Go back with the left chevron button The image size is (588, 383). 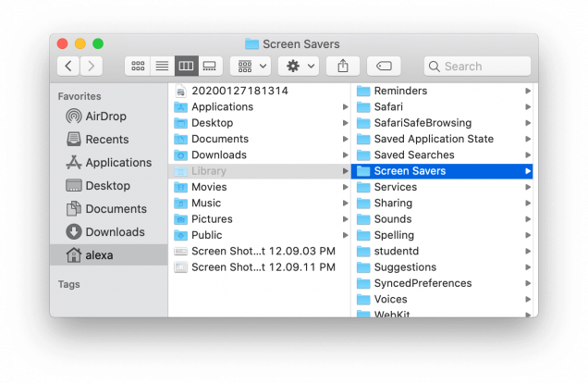click(68, 67)
